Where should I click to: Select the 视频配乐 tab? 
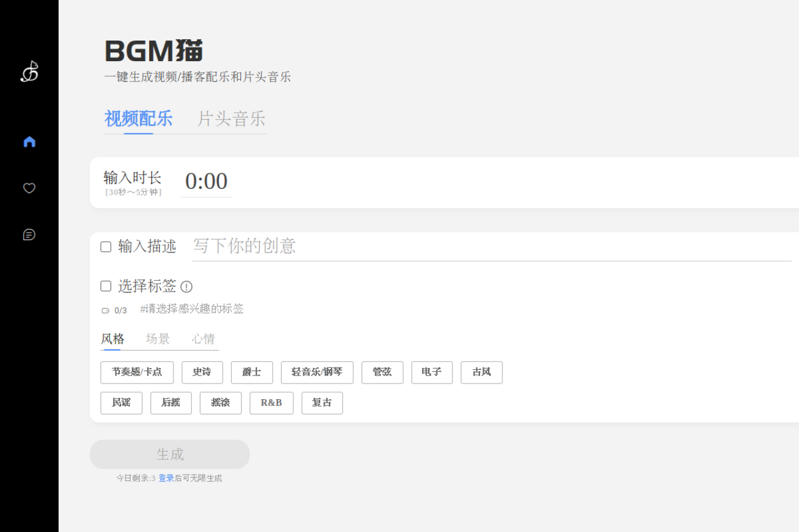click(x=138, y=118)
